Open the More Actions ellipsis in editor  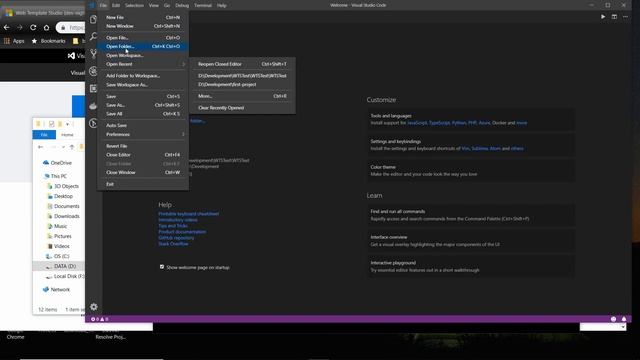(625, 17)
